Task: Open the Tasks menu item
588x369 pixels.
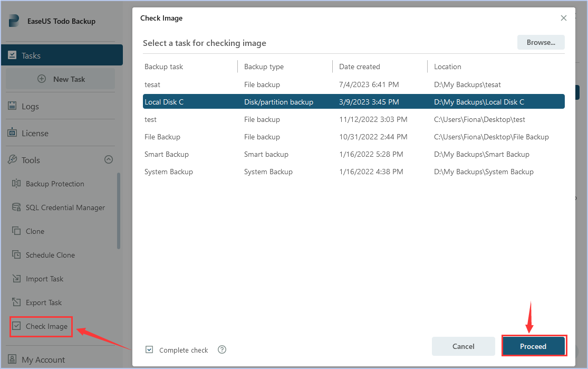Action: 61,55
